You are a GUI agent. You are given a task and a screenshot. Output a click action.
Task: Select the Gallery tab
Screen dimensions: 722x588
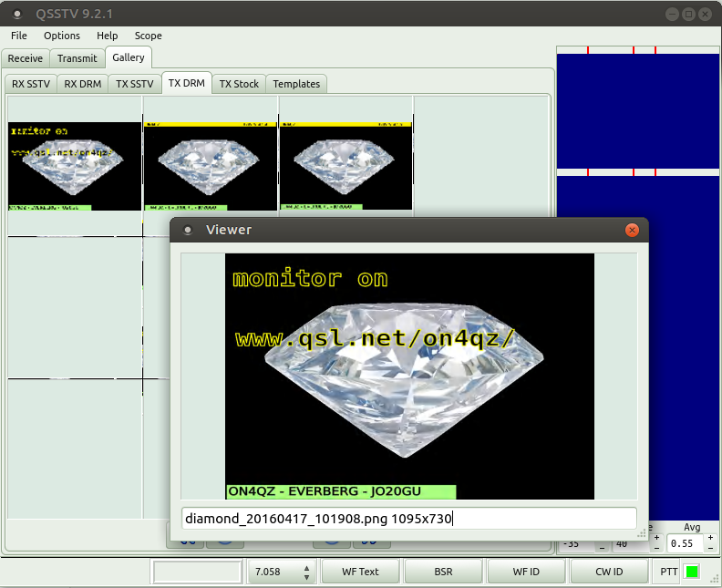129,57
